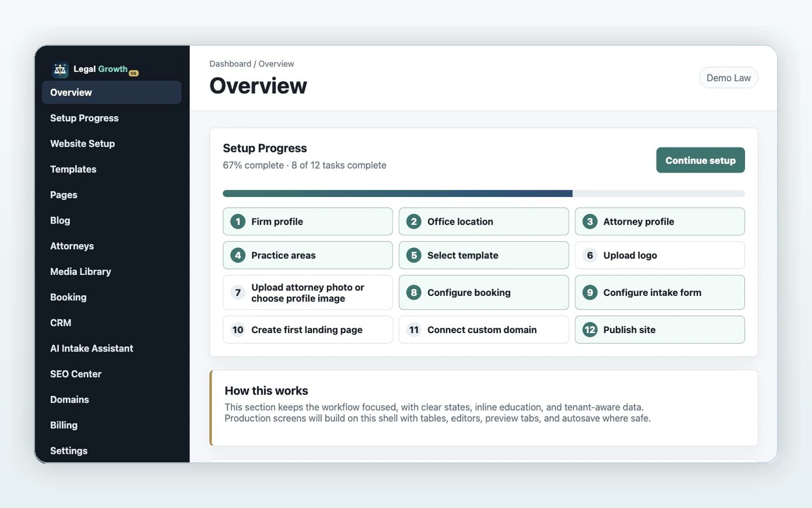Open Pages in the sidebar
The width and height of the screenshot is (812, 508).
click(x=112, y=195)
